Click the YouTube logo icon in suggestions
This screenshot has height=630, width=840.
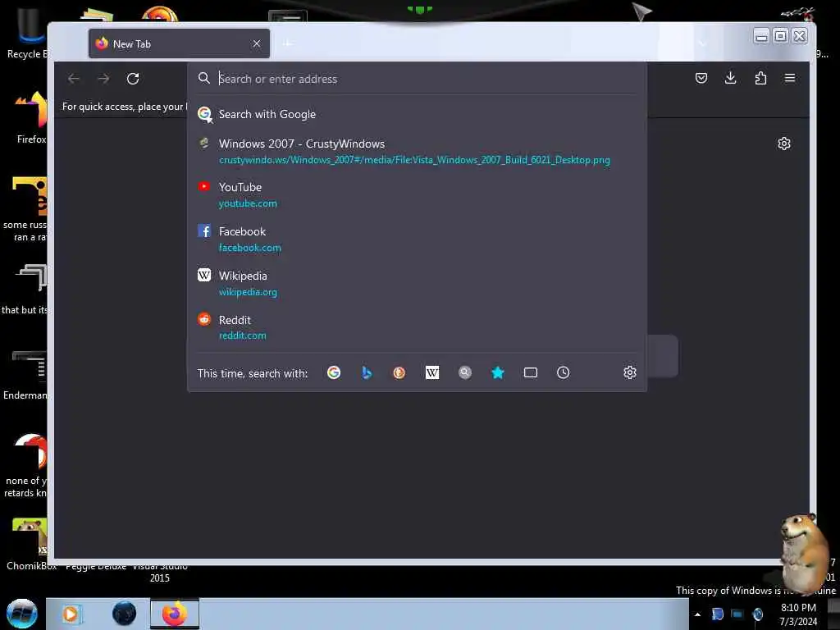coord(204,186)
